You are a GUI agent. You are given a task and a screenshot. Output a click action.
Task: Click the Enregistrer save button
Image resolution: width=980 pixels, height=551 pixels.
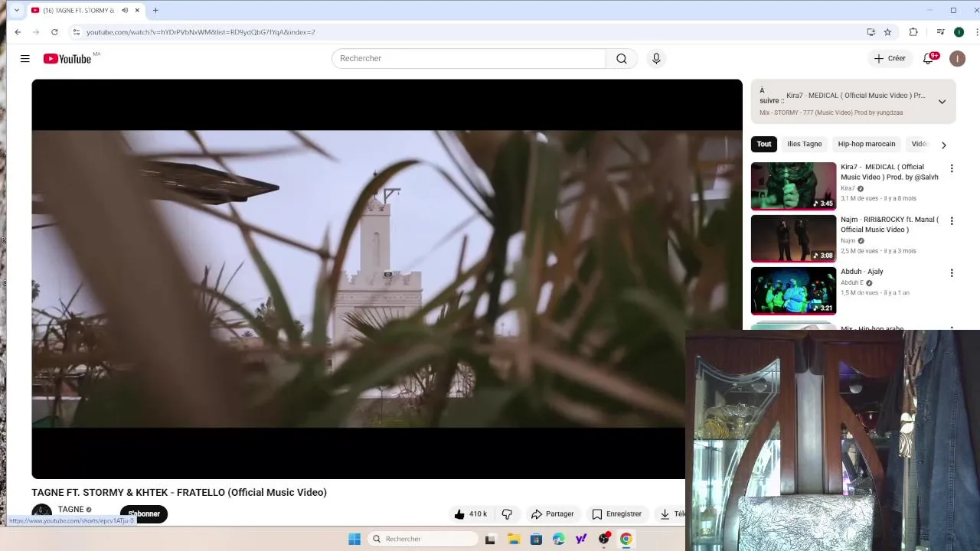pyautogui.click(x=616, y=514)
